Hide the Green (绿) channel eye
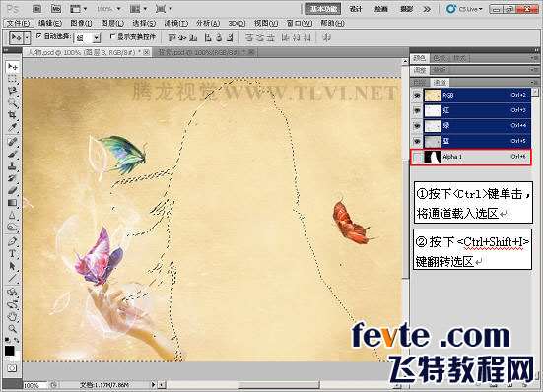This screenshot has height=392, width=543. 417,126
